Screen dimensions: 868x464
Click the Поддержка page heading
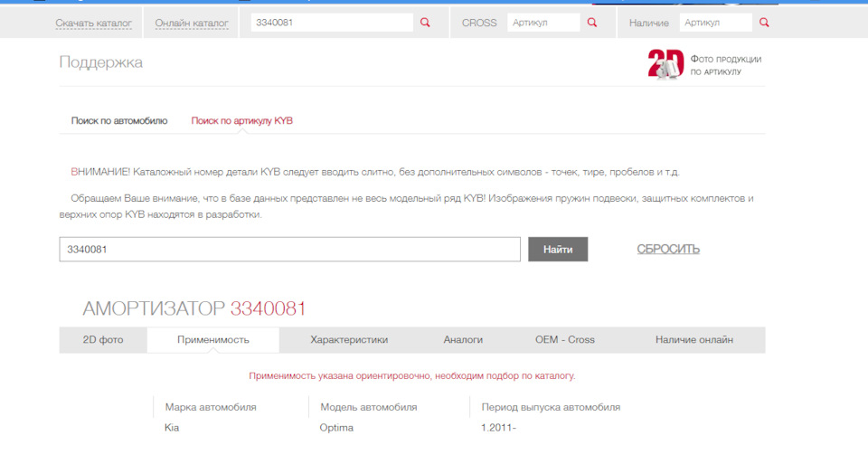(100, 62)
